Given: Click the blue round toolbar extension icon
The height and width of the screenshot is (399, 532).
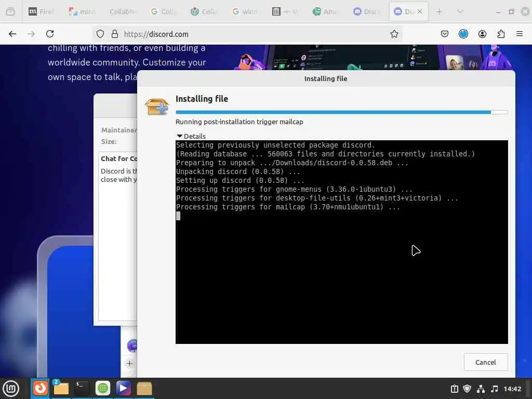Looking at the screenshot, I should click(463, 34).
